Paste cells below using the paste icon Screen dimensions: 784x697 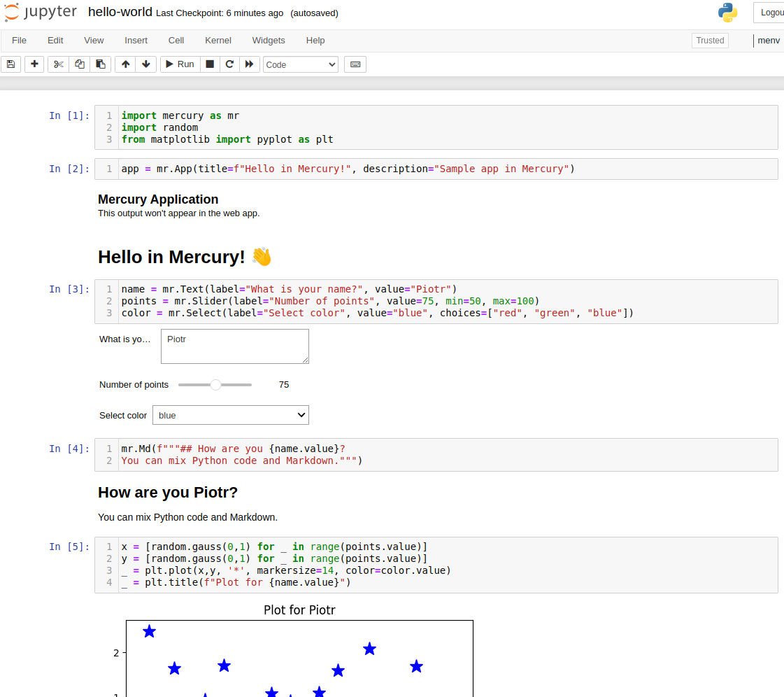pyautogui.click(x=99, y=64)
